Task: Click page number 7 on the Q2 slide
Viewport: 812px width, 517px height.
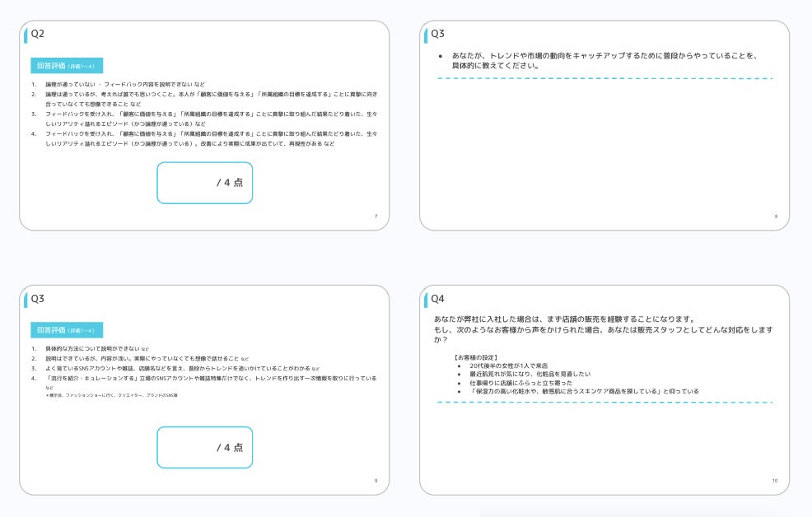Action: pyautogui.click(x=376, y=217)
